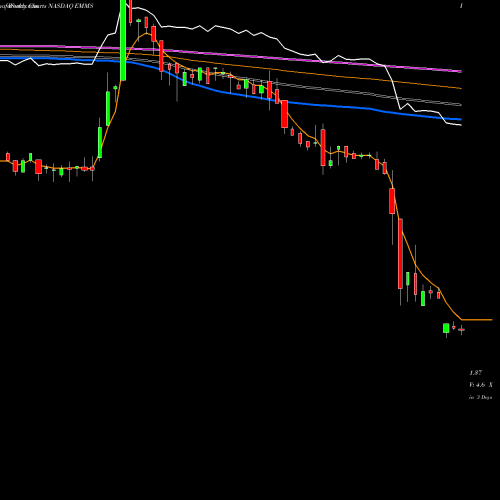Click the 1.87 price label

(x=476, y=373)
